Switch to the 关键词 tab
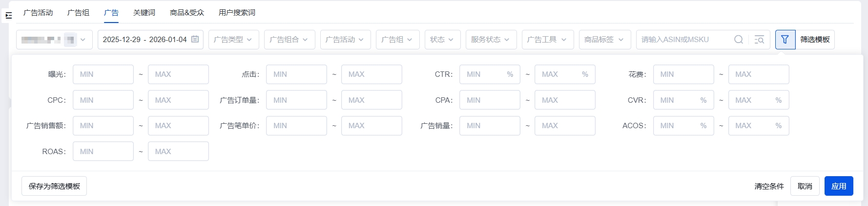 (144, 13)
